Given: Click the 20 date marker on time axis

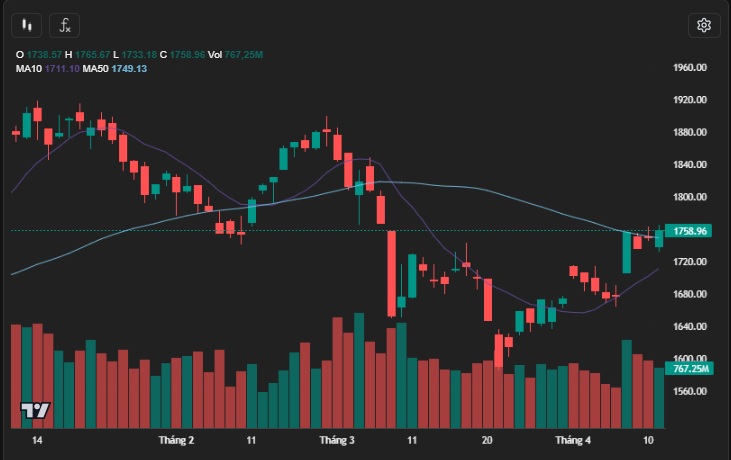Looking at the screenshot, I should [x=487, y=440].
